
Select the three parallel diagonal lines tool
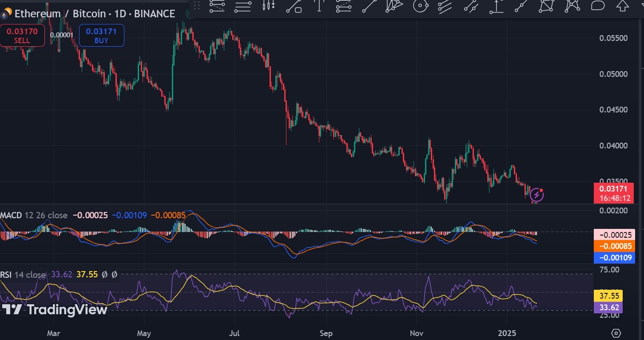[445, 6]
